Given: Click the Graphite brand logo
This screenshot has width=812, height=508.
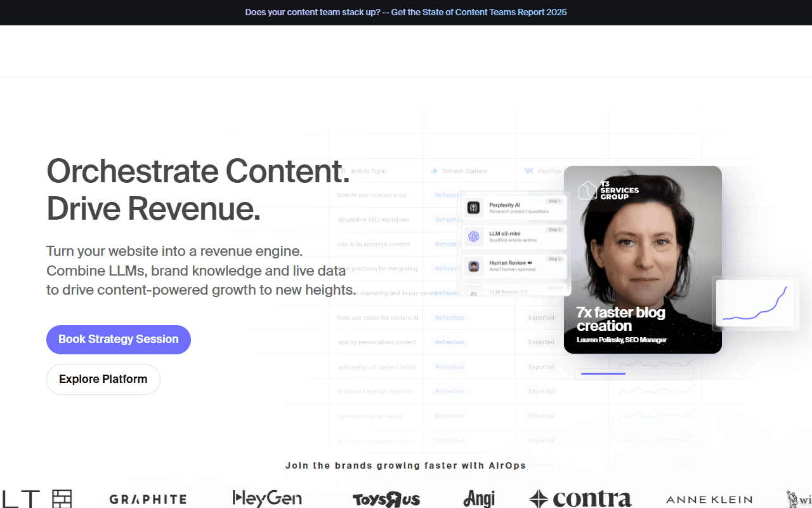Looking at the screenshot, I should tap(148, 500).
